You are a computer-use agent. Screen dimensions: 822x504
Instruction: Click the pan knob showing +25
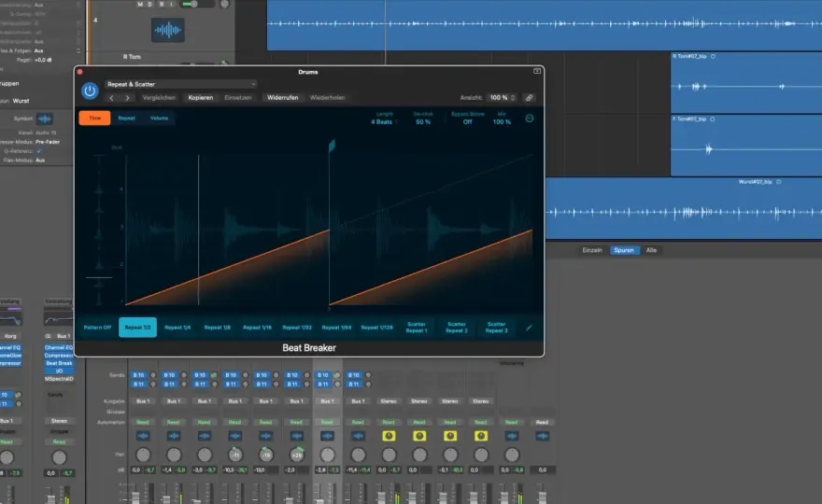(297, 455)
